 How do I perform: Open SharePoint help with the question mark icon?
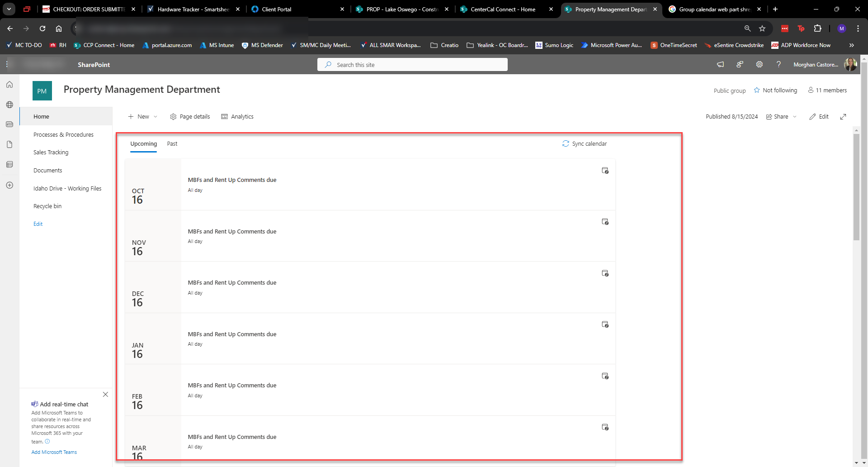tap(778, 64)
